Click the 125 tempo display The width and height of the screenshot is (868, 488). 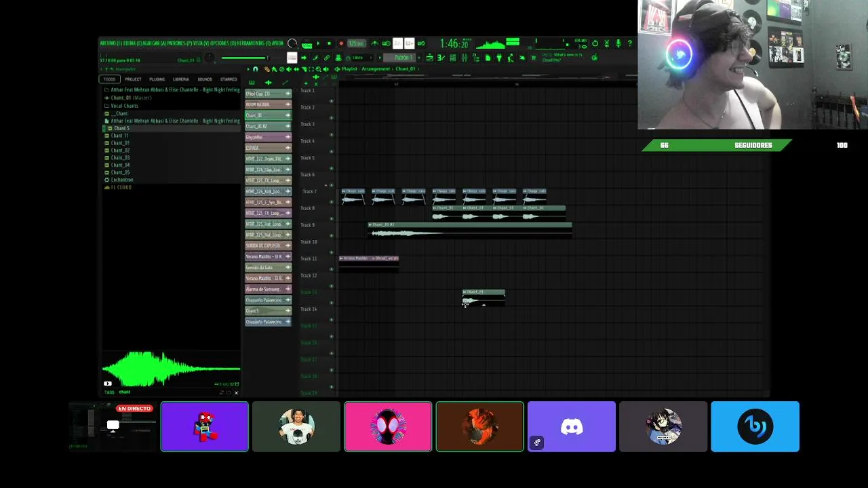tap(357, 43)
